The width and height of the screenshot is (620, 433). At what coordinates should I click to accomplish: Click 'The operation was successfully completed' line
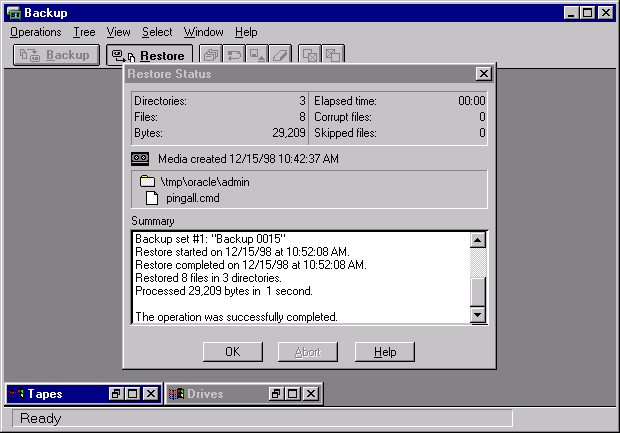[236, 317]
